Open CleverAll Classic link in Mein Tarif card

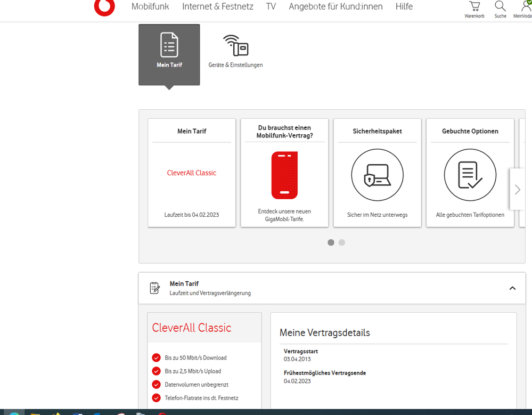click(x=191, y=173)
